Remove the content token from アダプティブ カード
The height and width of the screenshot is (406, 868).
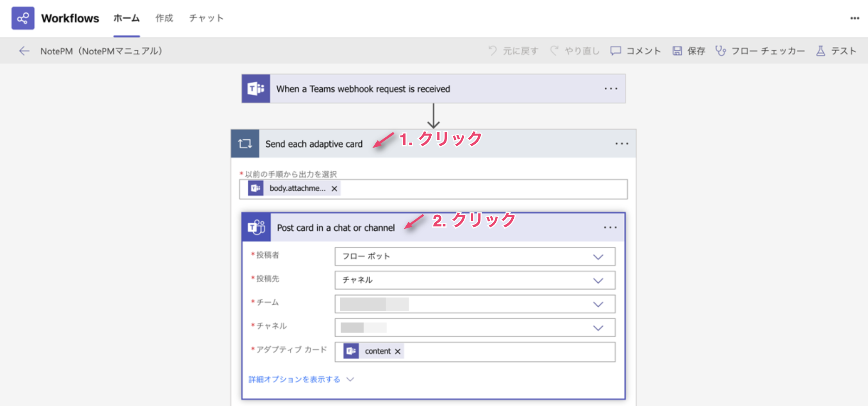397,351
